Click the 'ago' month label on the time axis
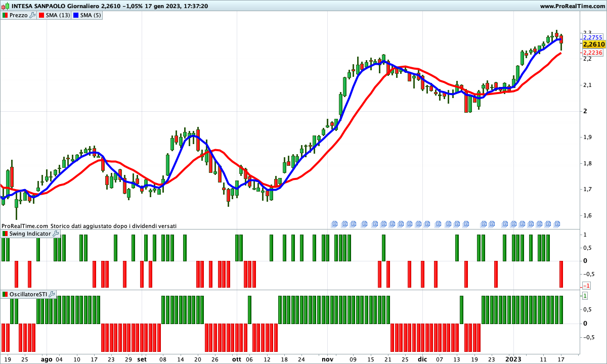The image size is (607, 364). 47,359
